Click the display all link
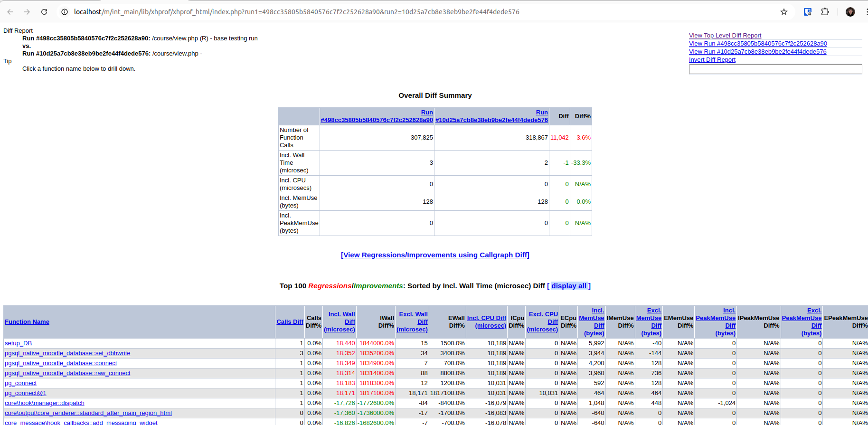 [x=569, y=286]
